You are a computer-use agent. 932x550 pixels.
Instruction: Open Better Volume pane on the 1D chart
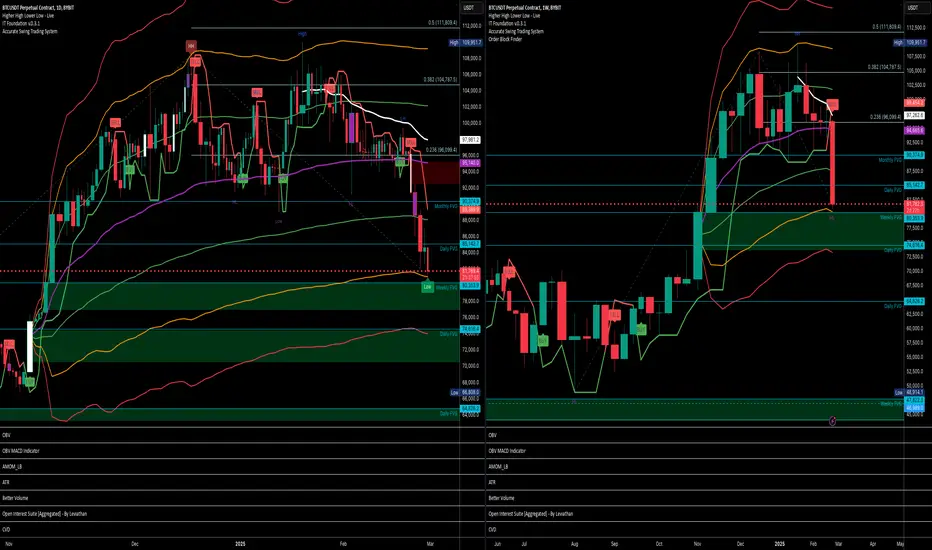[15, 498]
